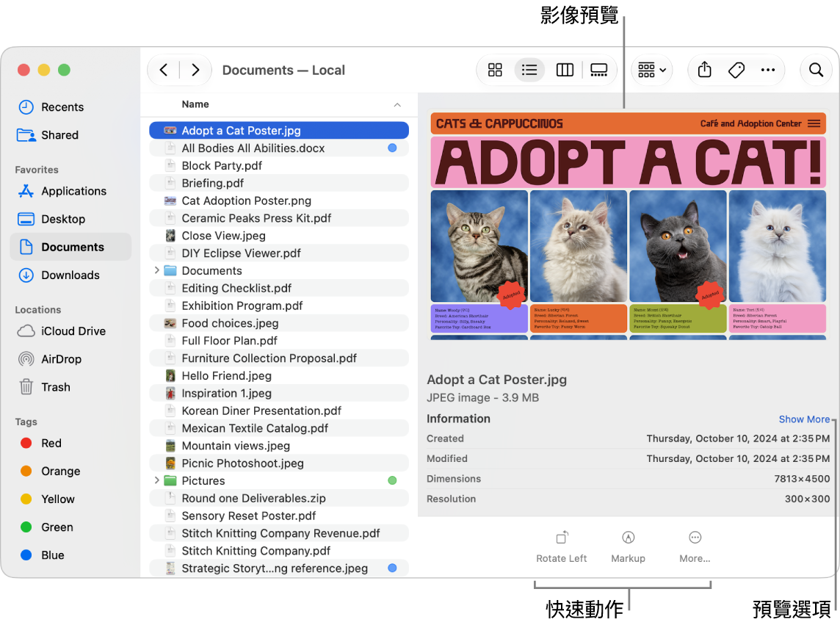Click the Close View.jpeg file icon
This screenshot has height=625, width=840.
(170, 235)
